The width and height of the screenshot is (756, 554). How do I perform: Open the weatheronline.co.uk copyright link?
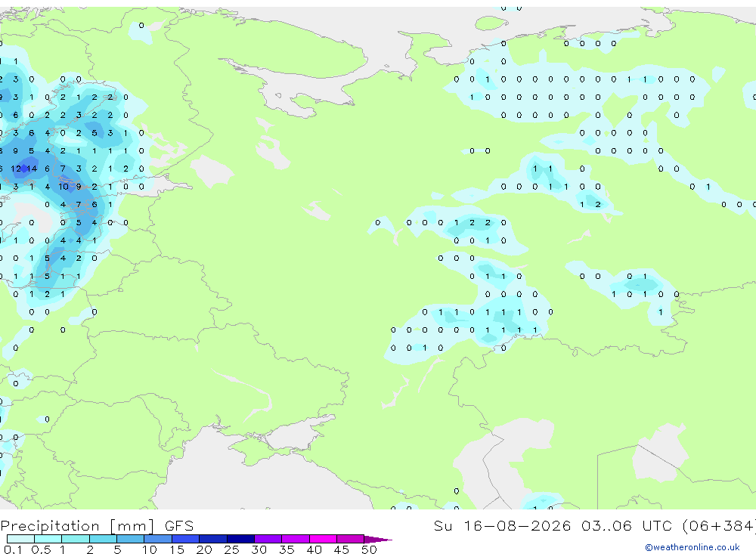[692, 546]
